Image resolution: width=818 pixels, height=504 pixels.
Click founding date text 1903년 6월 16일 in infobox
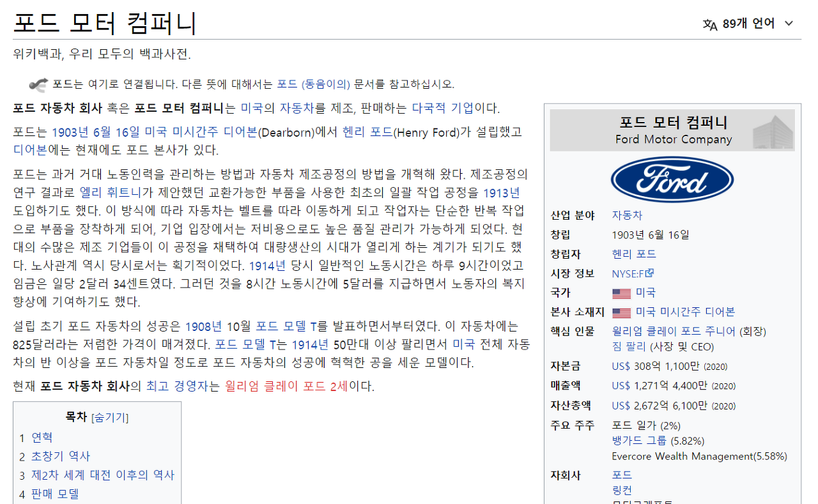(651, 235)
